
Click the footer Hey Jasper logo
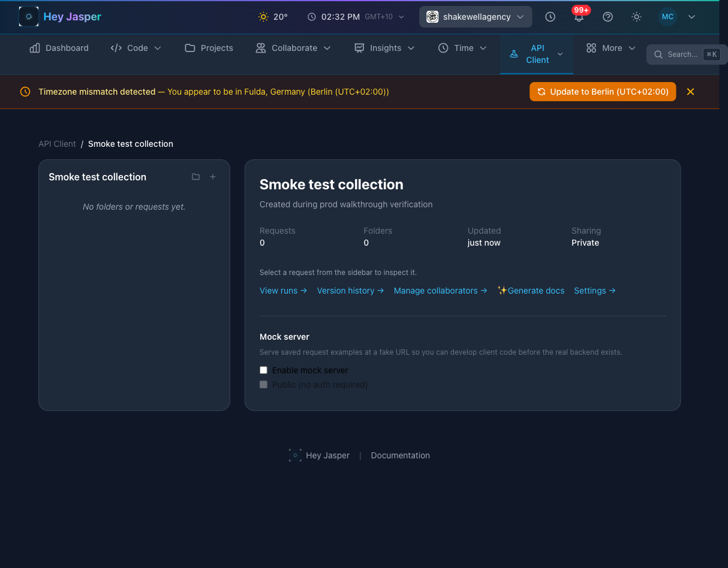(x=295, y=455)
